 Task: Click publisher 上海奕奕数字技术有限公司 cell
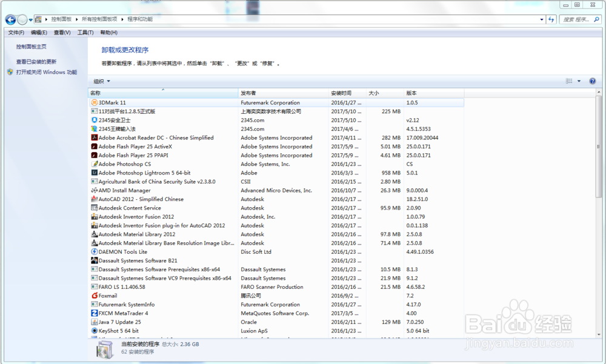coord(270,111)
